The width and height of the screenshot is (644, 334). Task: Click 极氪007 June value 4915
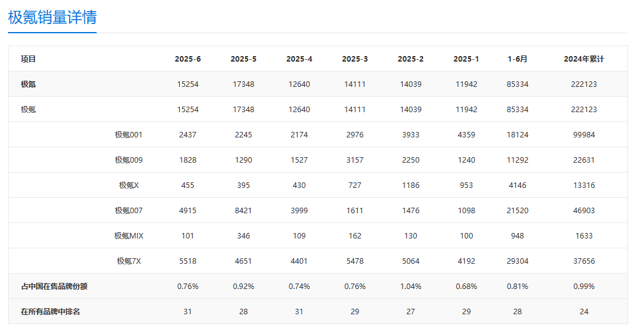click(x=188, y=211)
